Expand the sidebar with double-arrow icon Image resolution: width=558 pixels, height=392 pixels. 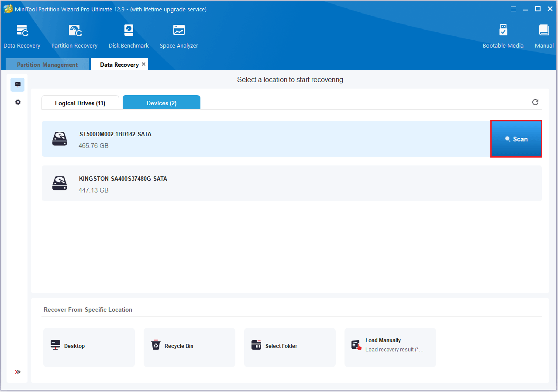tap(18, 372)
